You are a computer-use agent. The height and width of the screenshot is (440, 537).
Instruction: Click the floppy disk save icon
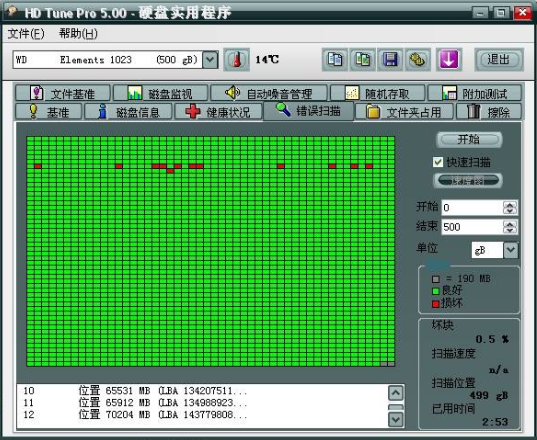coord(390,60)
